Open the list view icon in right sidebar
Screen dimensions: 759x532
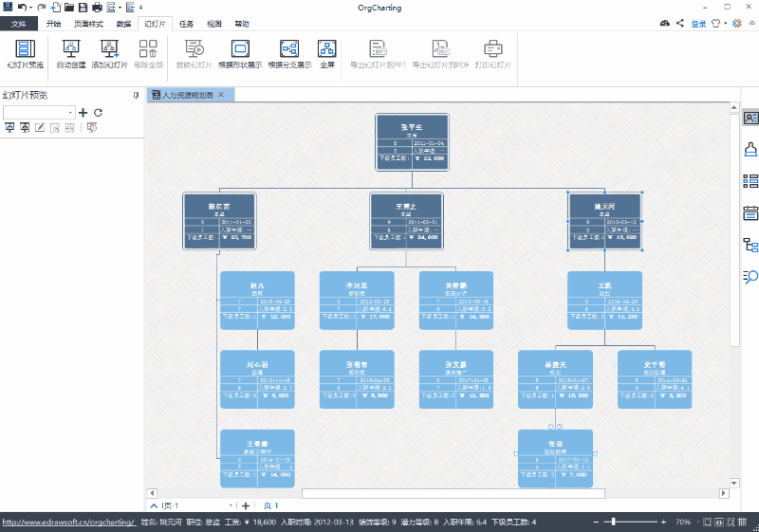click(750, 181)
